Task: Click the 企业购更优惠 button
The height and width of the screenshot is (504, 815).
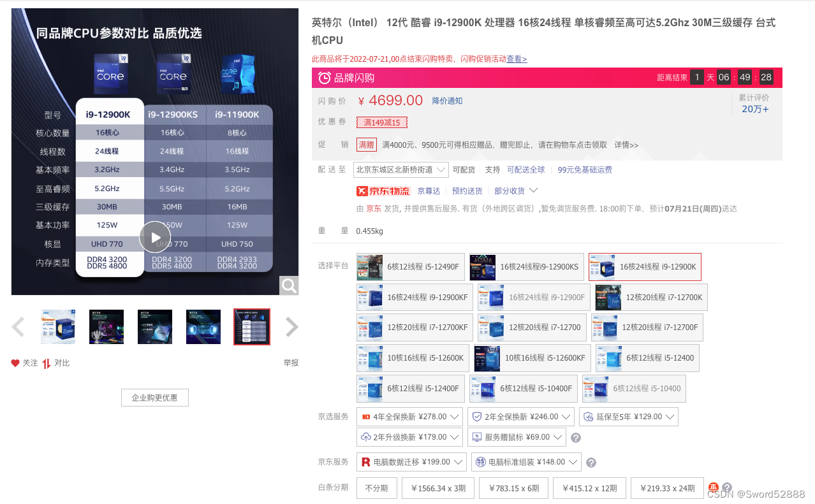Action: 154,397
